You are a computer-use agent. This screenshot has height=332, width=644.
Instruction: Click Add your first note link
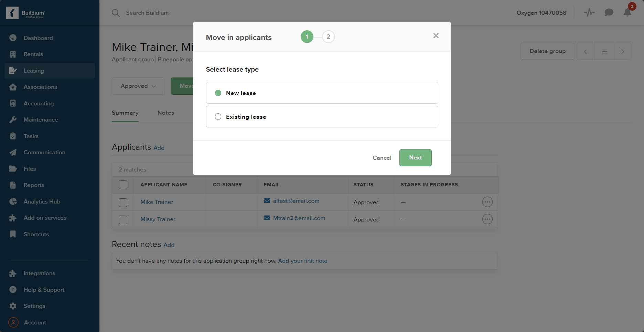[x=303, y=261]
